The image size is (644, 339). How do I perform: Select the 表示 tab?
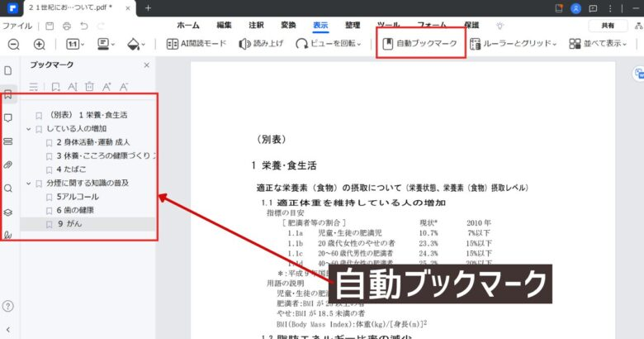320,25
